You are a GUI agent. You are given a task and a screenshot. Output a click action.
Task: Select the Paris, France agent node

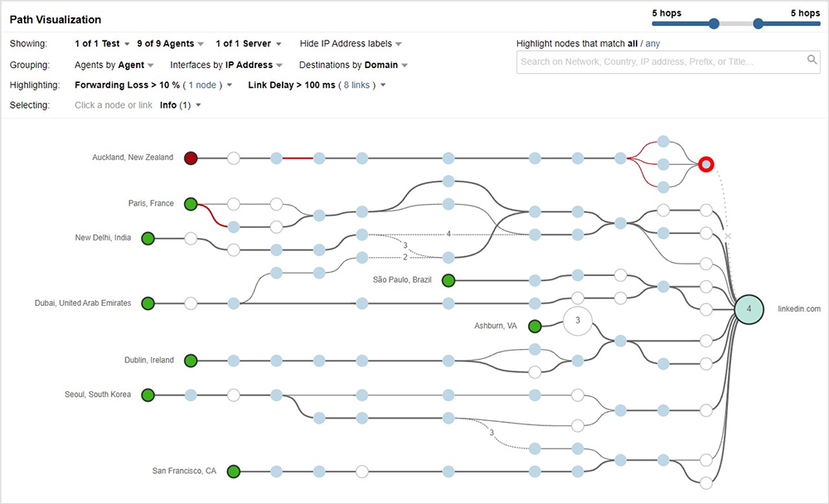[191, 204]
